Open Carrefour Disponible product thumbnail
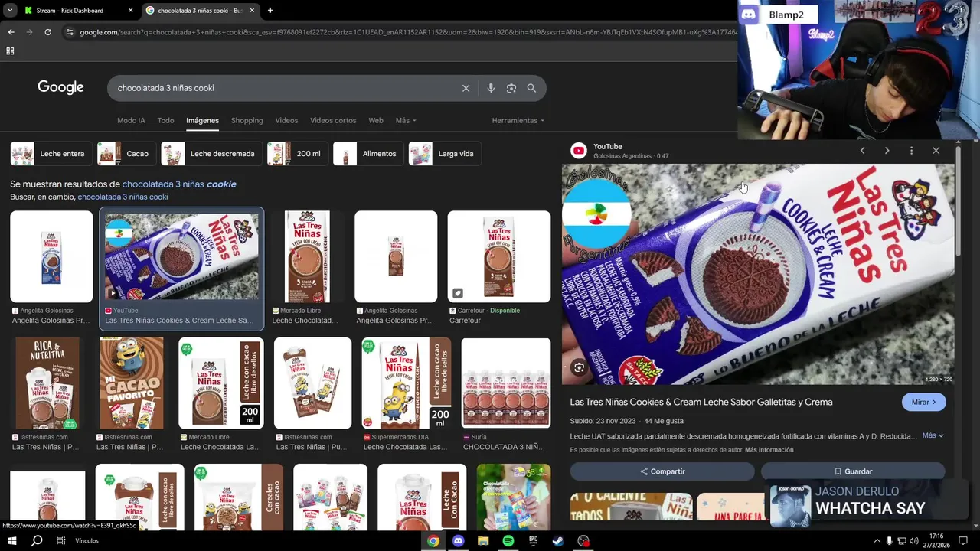The image size is (980, 551). coord(499,257)
